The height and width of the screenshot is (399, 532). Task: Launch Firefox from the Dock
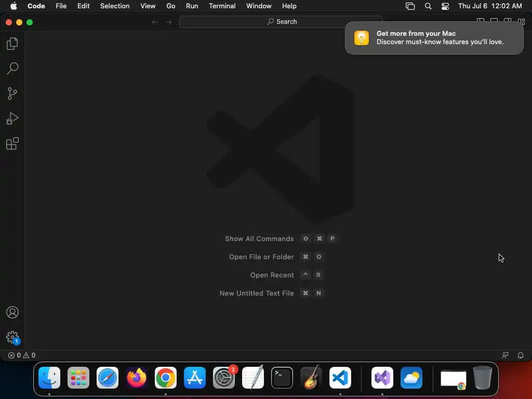pyautogui.click(x=137, y=378)
